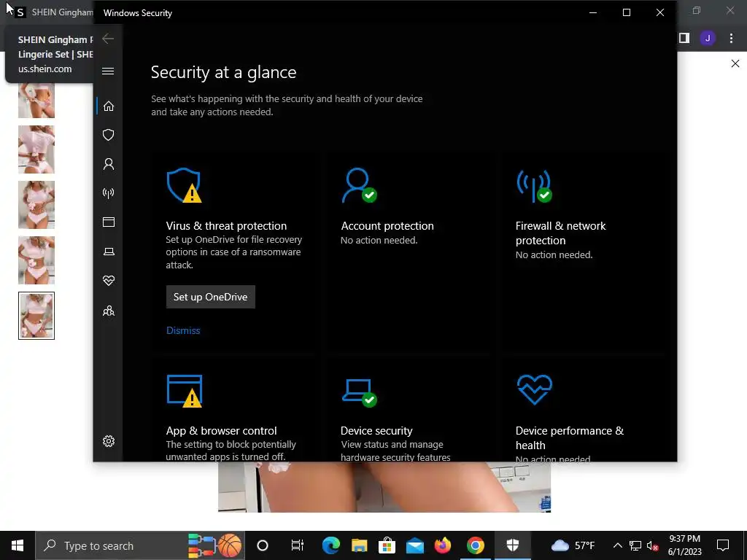Click the Device security tile icon
The width and height of the screenshot is (747, 560).
[x=360, y=393]
